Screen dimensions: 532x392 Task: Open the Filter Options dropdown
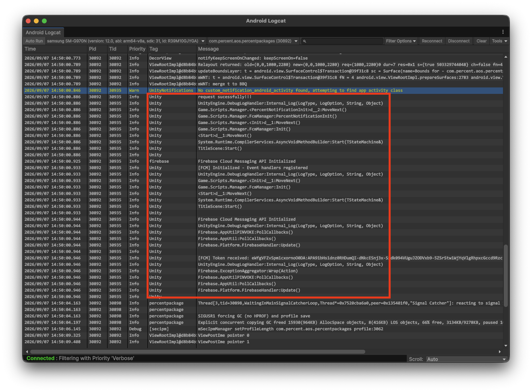coord(401,41)
